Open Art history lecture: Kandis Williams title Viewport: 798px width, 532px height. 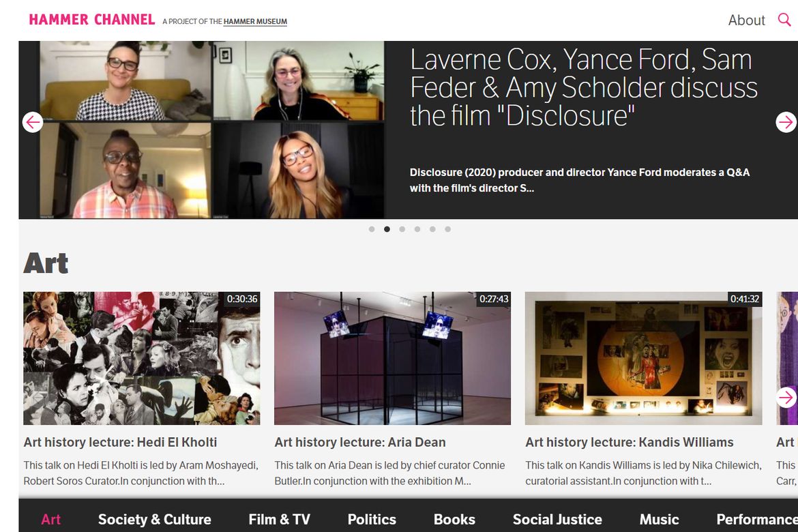point(629,443)
